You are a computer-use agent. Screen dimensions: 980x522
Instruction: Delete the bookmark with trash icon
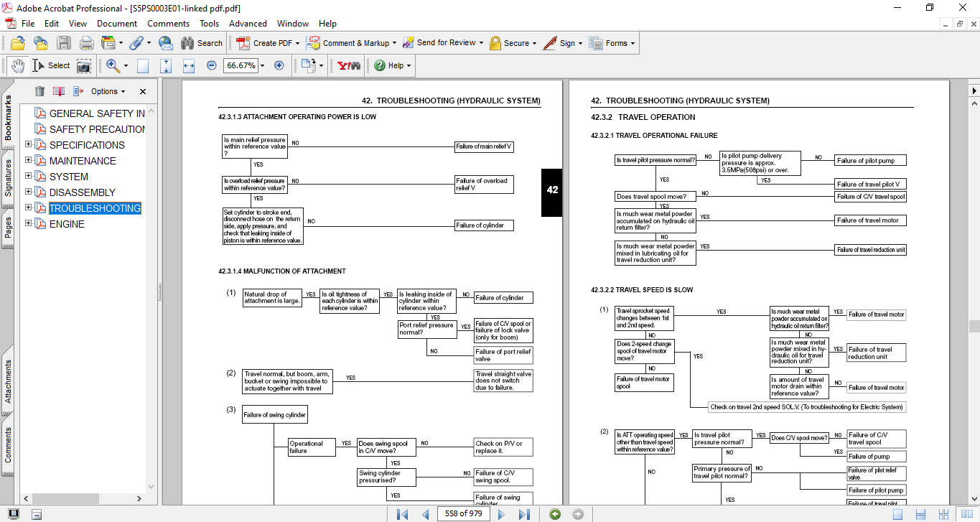tap(39, 91)
